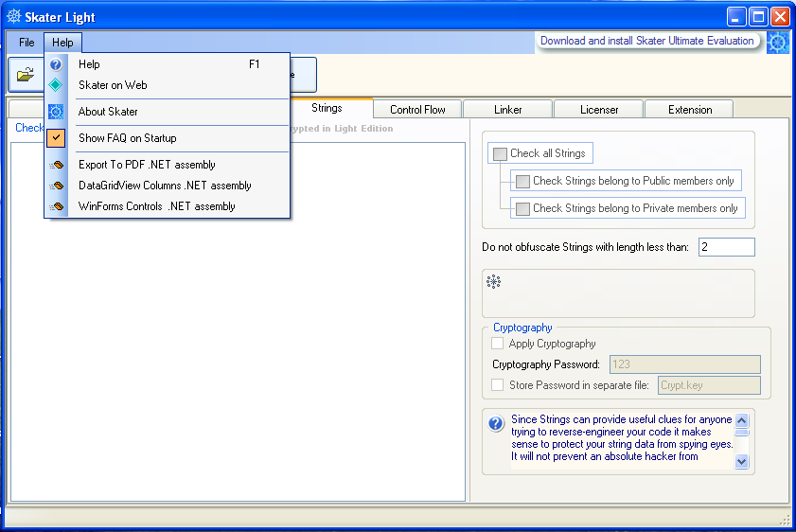Close the Skater Light window

[780, 17]
